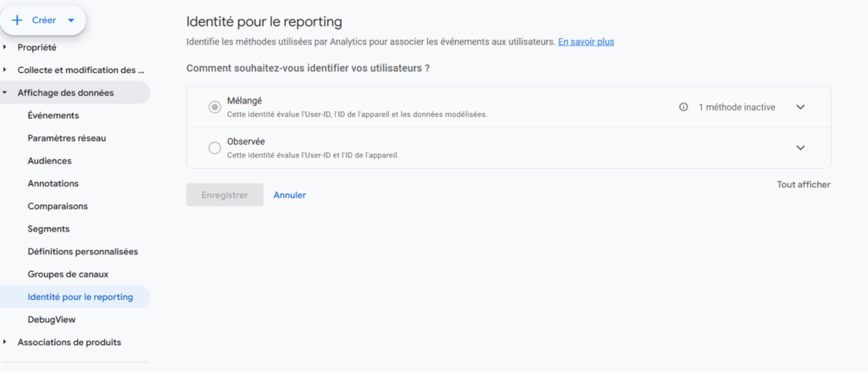This screenshot has width=868, height=373.
Task: Expand Collecte et modification des données section
Action: [5, 70]
